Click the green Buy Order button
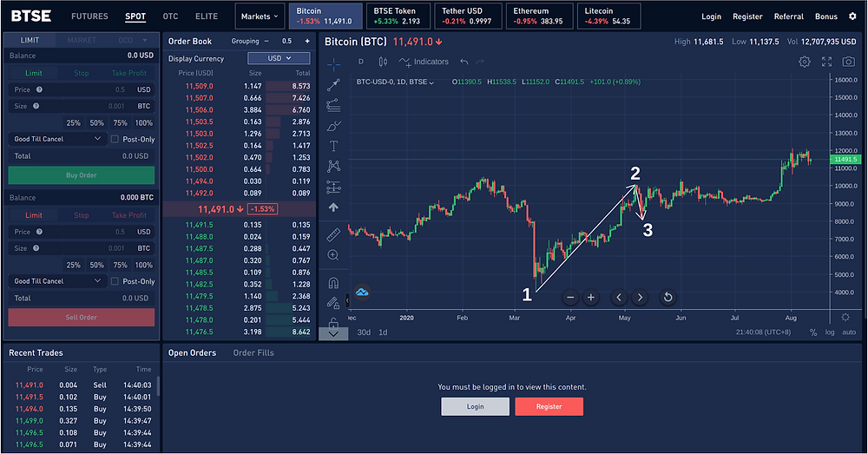This screenshot has width=868, height=454. pyautogui.click(x=82, y=175)
